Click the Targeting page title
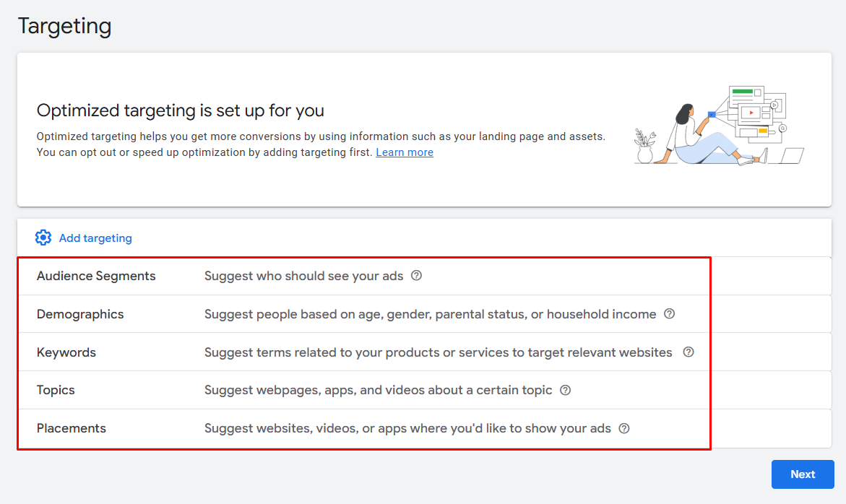The height and width of the screenshot is (504, 846). pyautogui.click(x=65, y=26)
